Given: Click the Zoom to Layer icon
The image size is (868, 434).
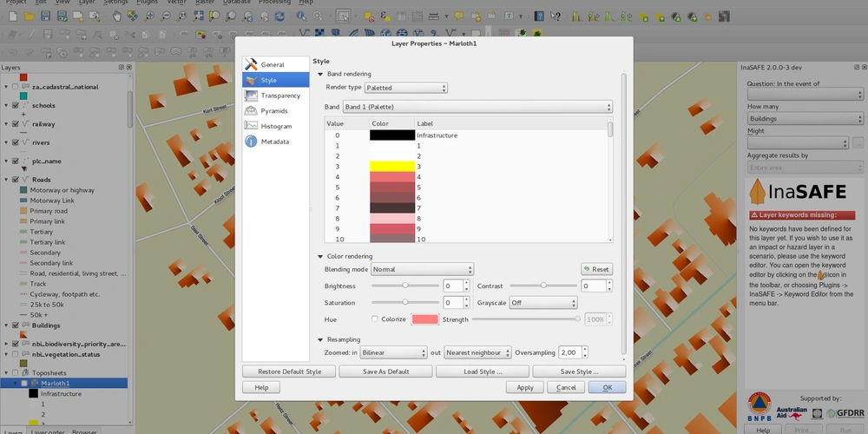Looking at the screenshot, I should (x=231, y=16).
